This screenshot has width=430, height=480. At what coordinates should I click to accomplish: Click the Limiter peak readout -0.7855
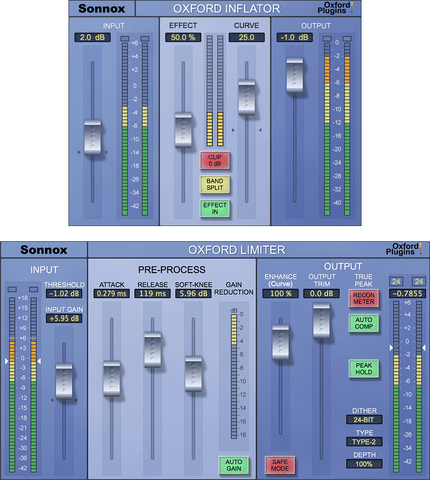pyautogui.click(x=407, y=294)
